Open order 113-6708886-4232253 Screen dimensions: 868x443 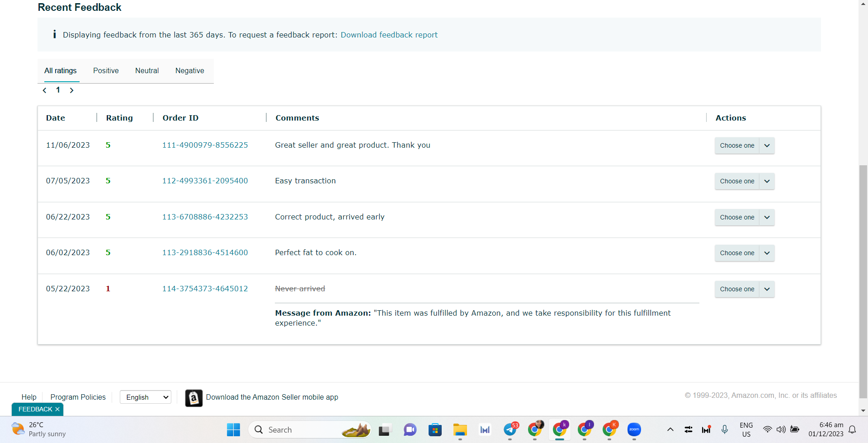coord(205,217)
